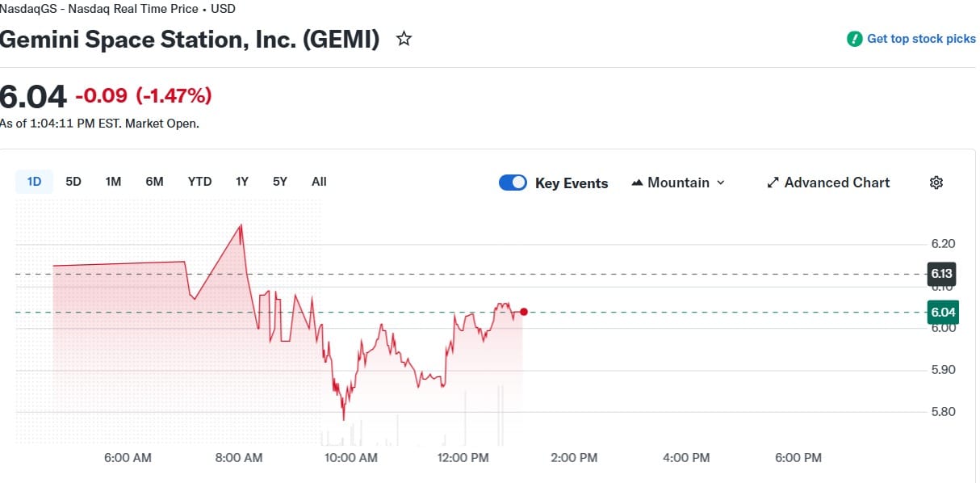Toggle the Key Events switch off
Screen dimensions: 980x483
[513, 183]
